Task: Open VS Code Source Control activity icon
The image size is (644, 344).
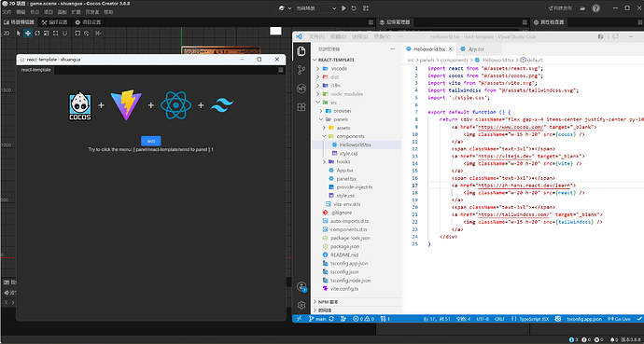Action: click(301, 70)
